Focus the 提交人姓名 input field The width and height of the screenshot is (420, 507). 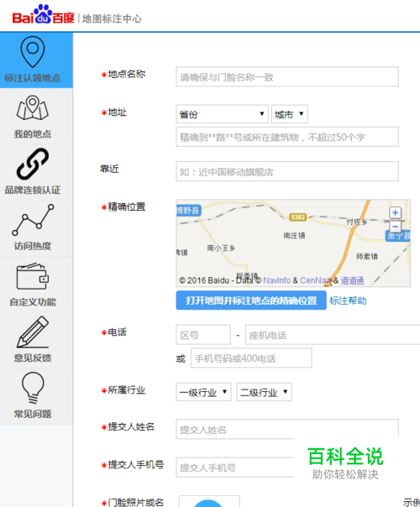coord(287,429)
